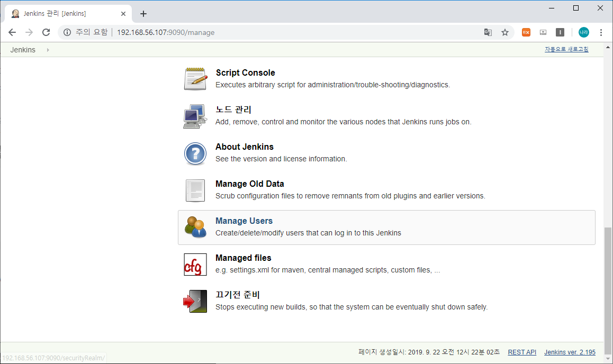Close the Jenkins 관리 tab
Viewport: 613px width, 364px height.
coord(123,14)
